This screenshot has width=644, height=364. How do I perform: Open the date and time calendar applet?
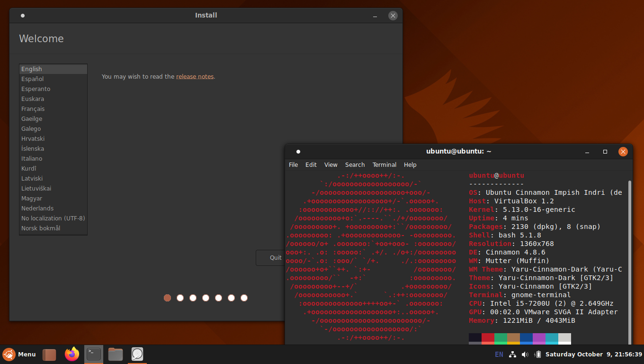593,355
